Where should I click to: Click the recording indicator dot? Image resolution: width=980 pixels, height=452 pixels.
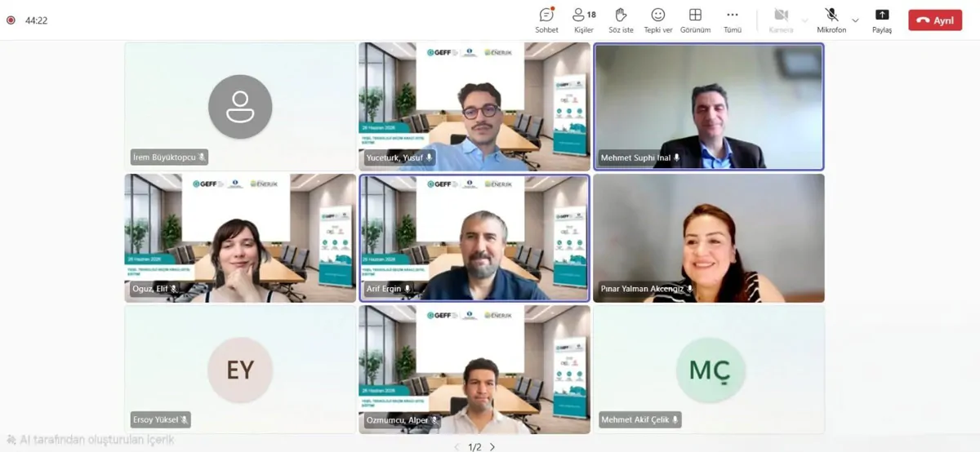point(11,20)
